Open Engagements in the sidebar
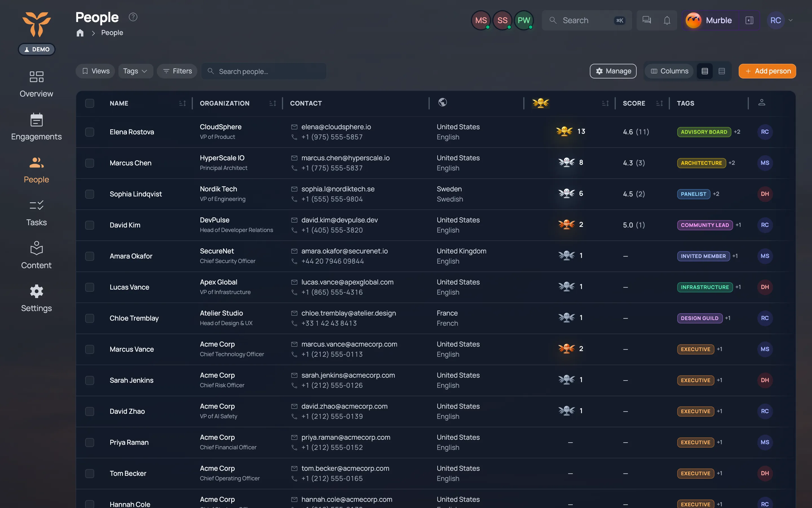The height and width of the screenshot is (508, 812). [37, 127]
